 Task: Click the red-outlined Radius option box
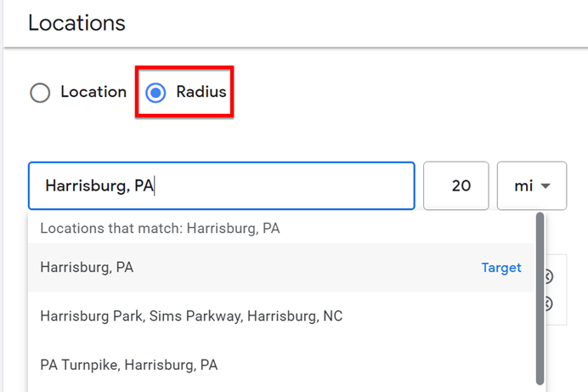[184, 92]
